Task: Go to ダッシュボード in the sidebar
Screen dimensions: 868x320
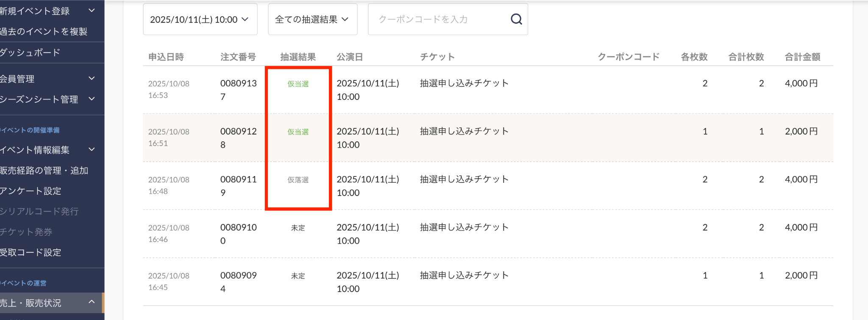Action: click(x=30, y=52)
